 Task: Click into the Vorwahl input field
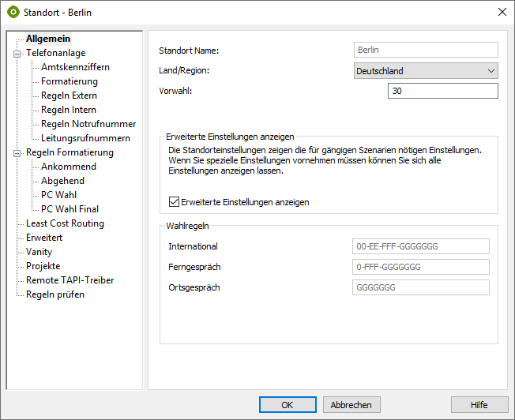coord(442,92)
